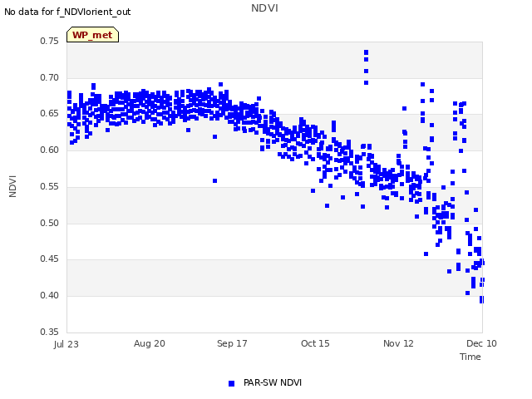
Task: Click the Sep 17 x-axis tick label
Action: [232, 343]
